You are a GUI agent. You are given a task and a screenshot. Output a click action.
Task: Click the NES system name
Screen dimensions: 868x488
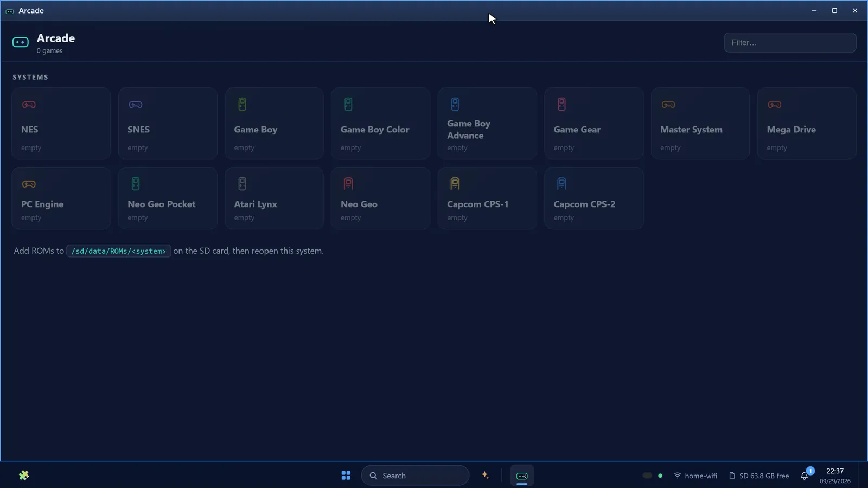30,130
